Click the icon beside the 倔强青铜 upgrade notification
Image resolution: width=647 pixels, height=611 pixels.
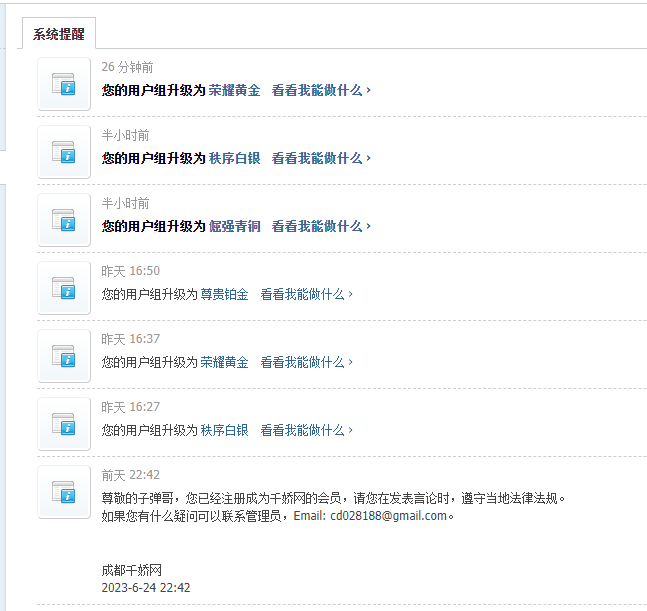(64, 220)
